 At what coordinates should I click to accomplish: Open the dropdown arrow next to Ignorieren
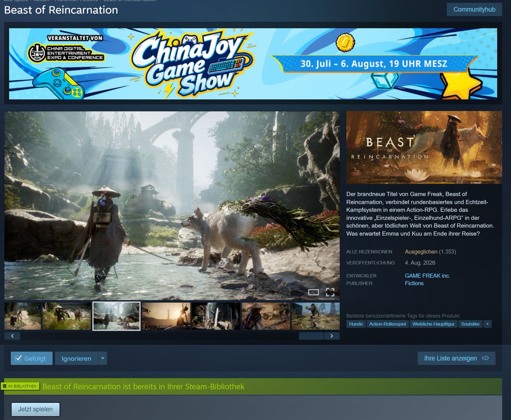(103, 358)
